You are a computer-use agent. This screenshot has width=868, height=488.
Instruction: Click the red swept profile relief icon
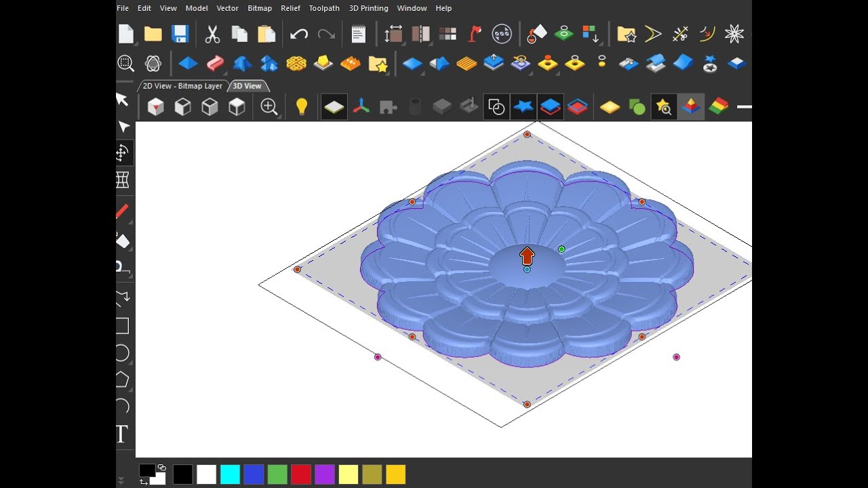[215, 64]
